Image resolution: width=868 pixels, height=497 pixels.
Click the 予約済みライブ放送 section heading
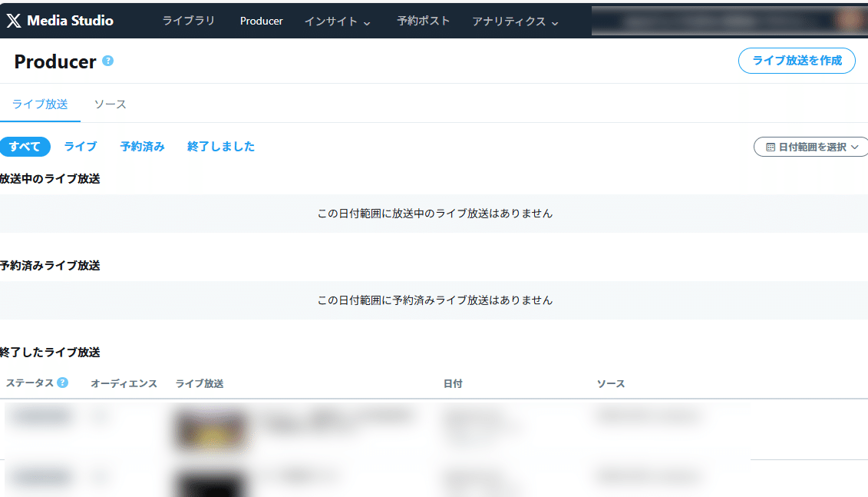point(50,265)
